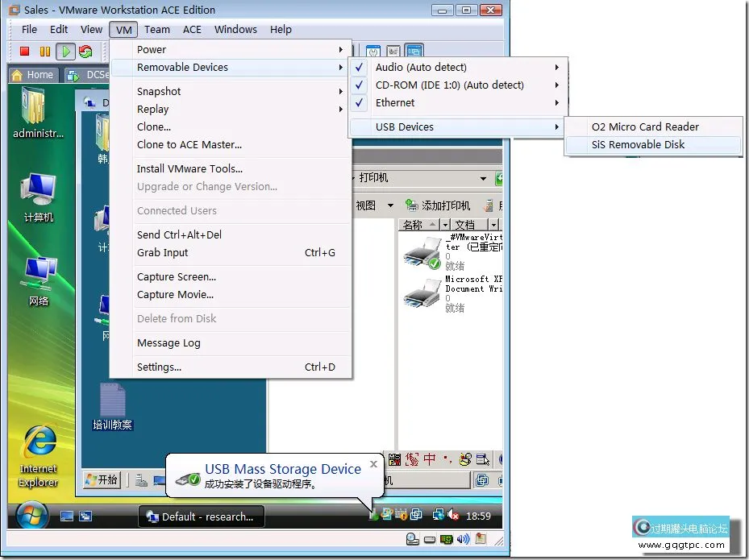Toggle the CD-ROM (IDE 1:0) device
This screenshot has width=749, height=560.
(449, 85)
